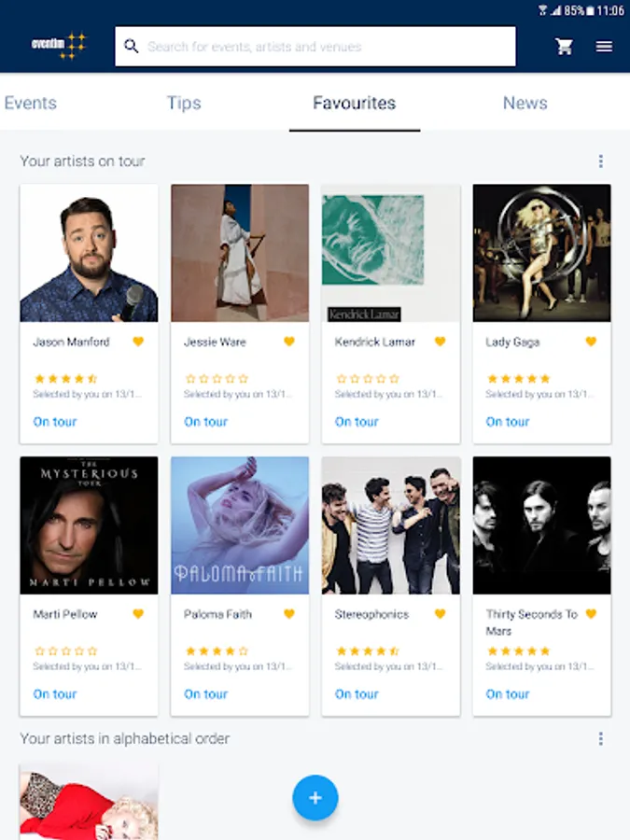Unfavourite Jason Manford heart icon

point(138,342)
